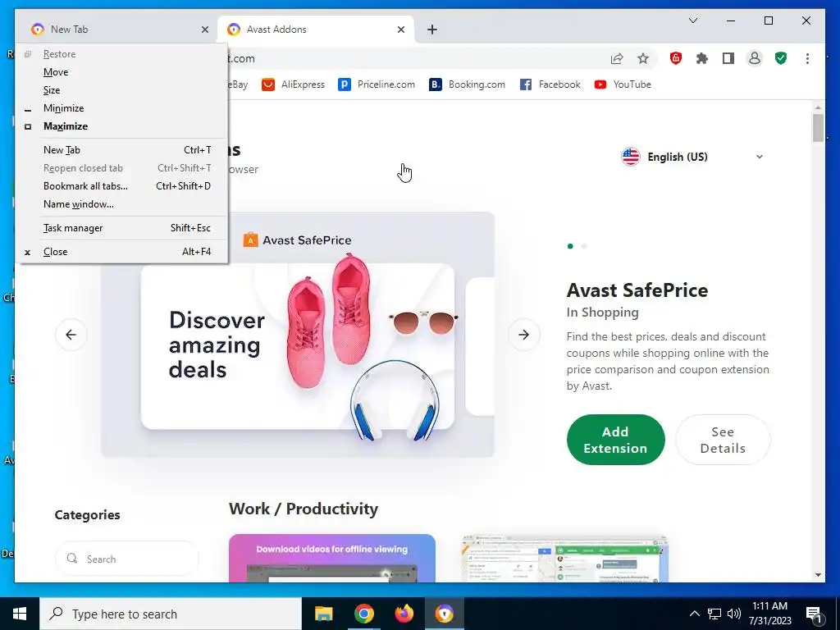
Task: Click the vertical page scrollbar thumb
Action: pos(818,128)
